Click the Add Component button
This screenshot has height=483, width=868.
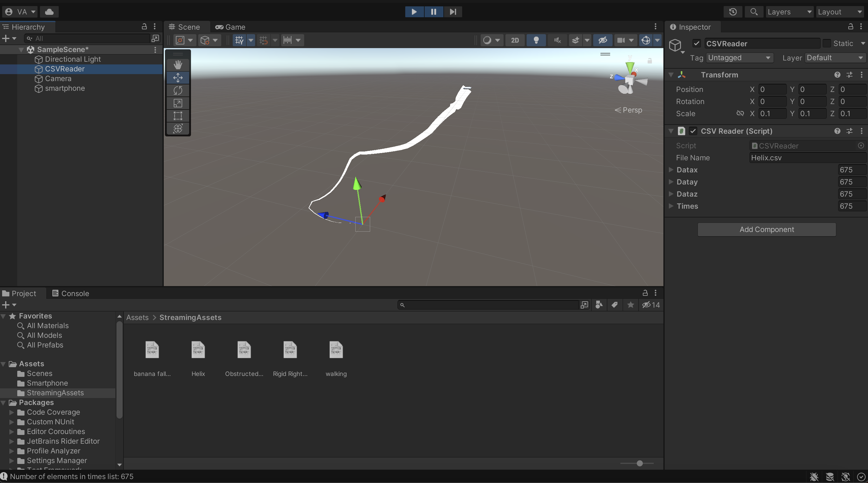767,229
